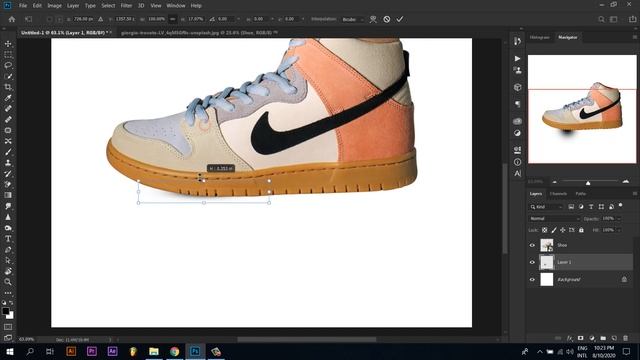Toggle pixel layer filter icon

coord(571,207)
